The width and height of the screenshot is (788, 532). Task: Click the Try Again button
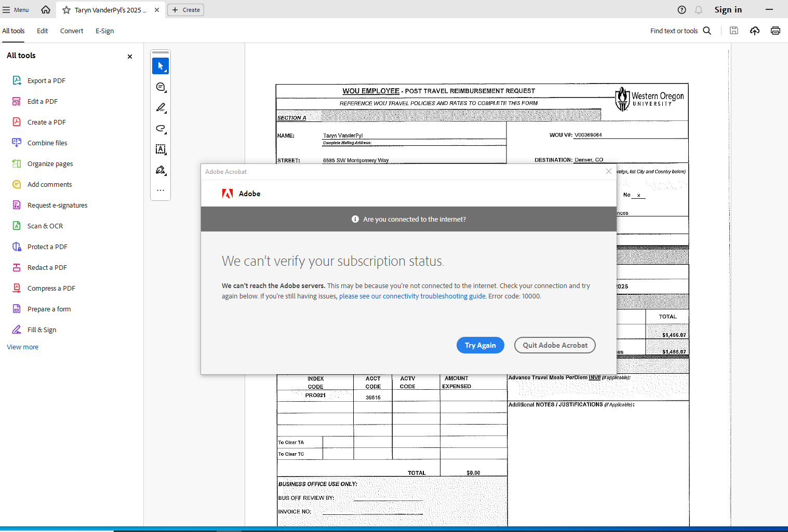[x=480, y=345]
